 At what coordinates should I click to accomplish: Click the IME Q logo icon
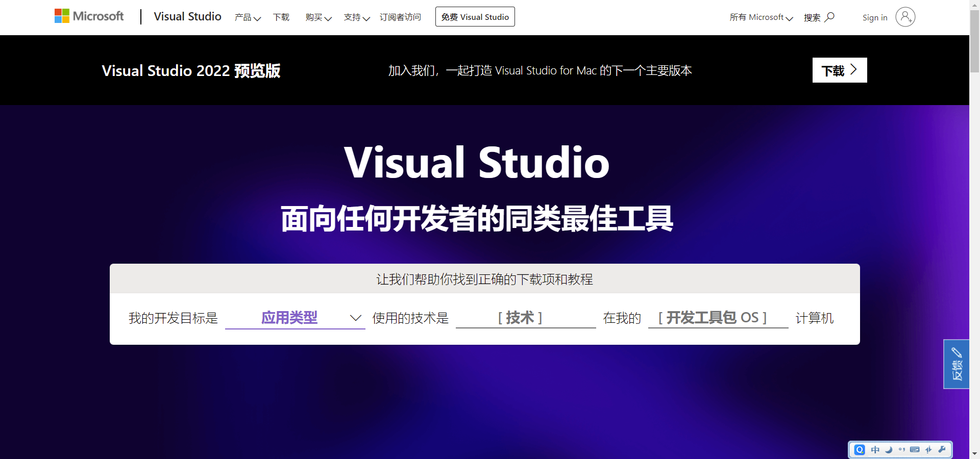pyautogui.click(x=860, y=449)
